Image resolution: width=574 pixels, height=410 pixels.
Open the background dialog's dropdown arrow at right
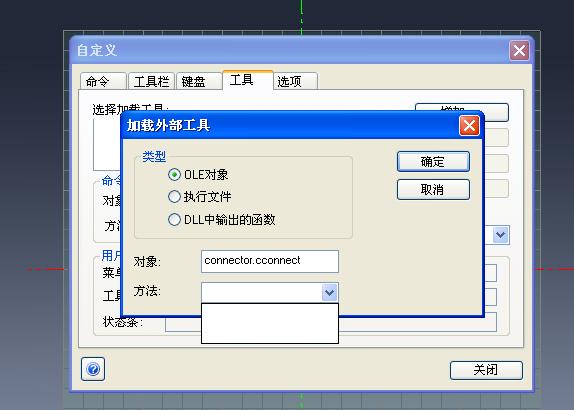[500, 235]
